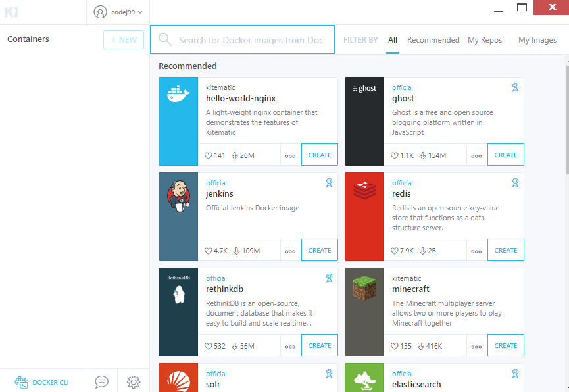
Task: Click the user avatar icon
Action: 100,12
